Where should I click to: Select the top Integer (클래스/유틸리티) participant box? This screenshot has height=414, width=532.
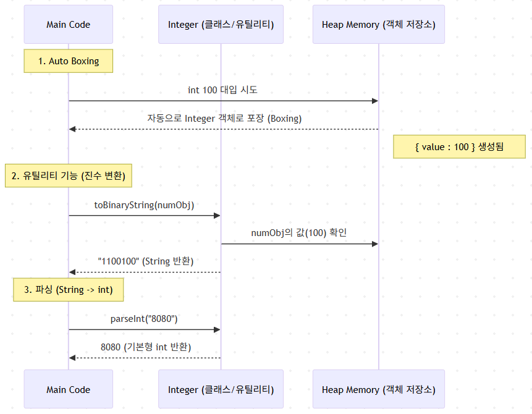coord(221,25)
